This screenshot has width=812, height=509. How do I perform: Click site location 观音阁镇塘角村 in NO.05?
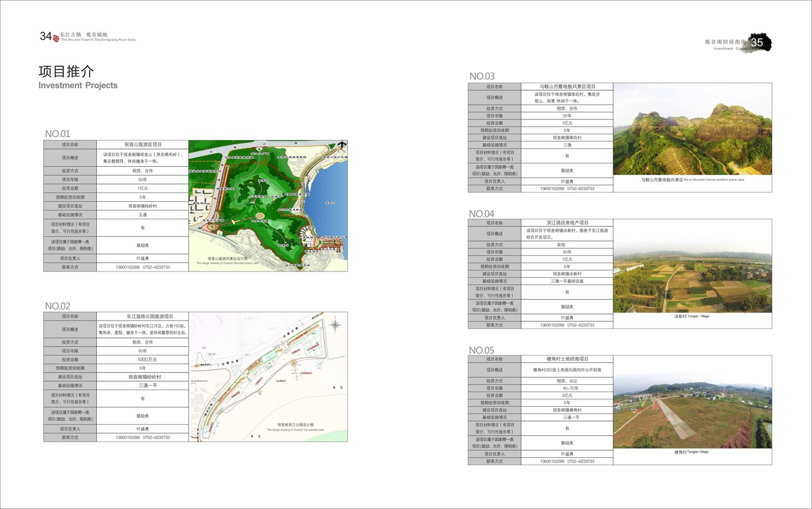point(567,410)
